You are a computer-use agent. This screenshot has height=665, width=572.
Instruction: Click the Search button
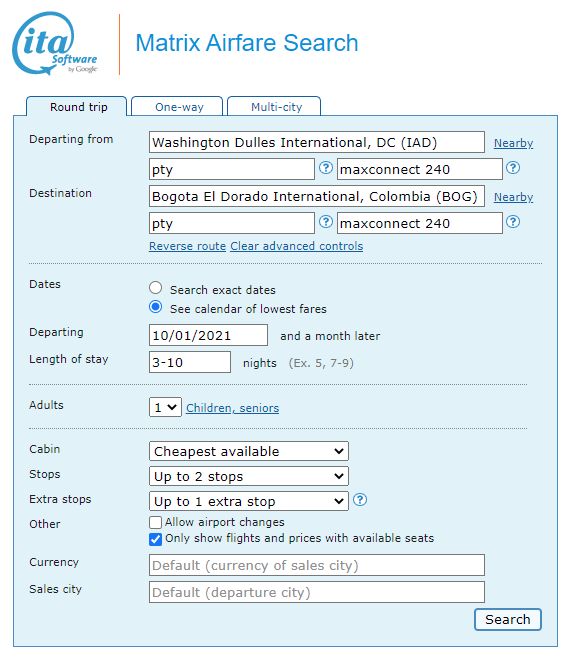point(508,620)
